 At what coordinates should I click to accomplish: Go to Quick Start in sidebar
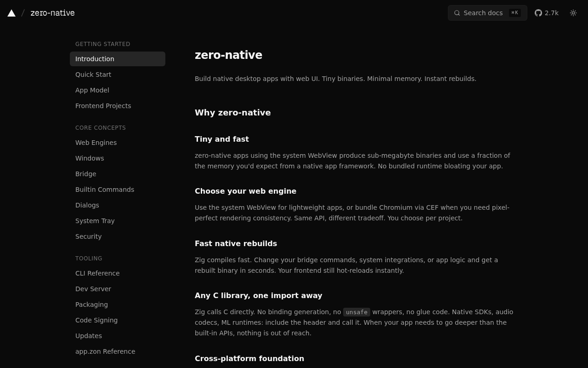click(118, 75)
